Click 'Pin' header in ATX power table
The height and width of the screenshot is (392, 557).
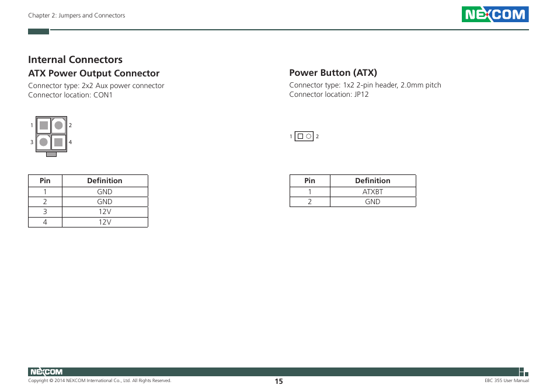point(45,181)
